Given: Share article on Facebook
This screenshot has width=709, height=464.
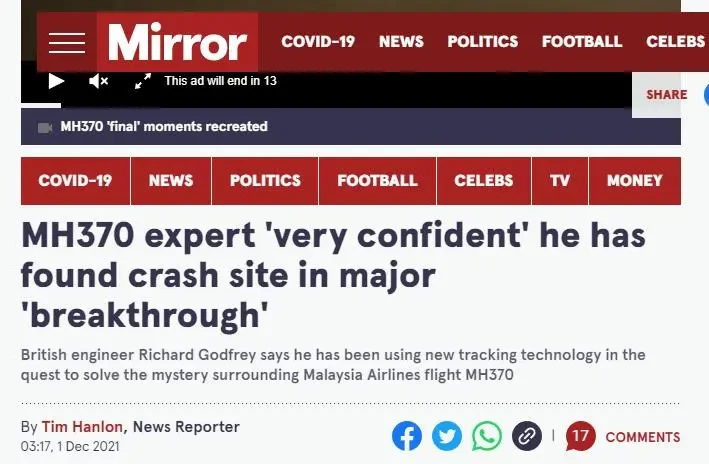Looking at the screenshot, I should click(406, 436).
